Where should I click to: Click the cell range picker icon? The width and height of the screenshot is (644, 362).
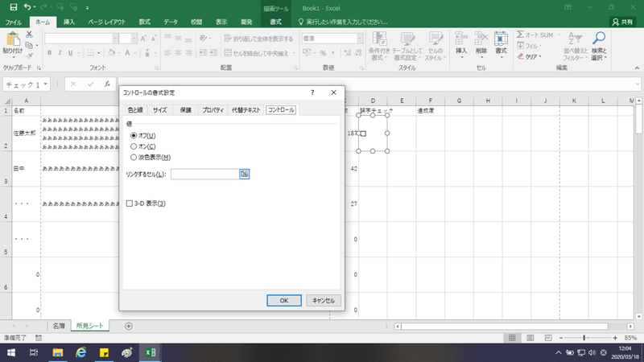point(245,174)
